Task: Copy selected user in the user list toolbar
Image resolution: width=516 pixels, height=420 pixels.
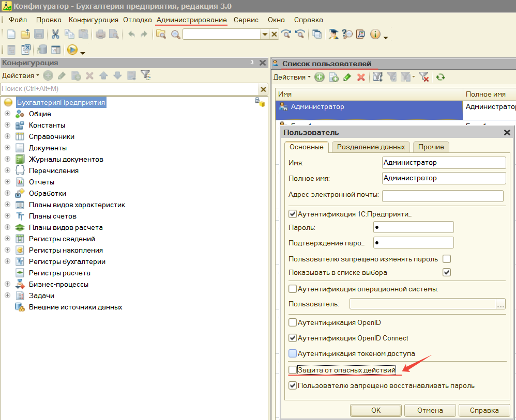Action: point(333,77)
